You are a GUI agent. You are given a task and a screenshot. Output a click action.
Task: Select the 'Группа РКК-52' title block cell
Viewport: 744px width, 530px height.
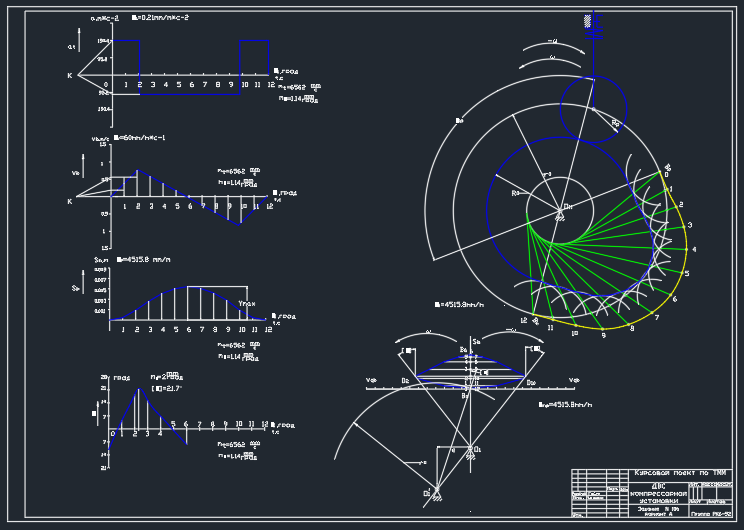(x=711, y=513)
